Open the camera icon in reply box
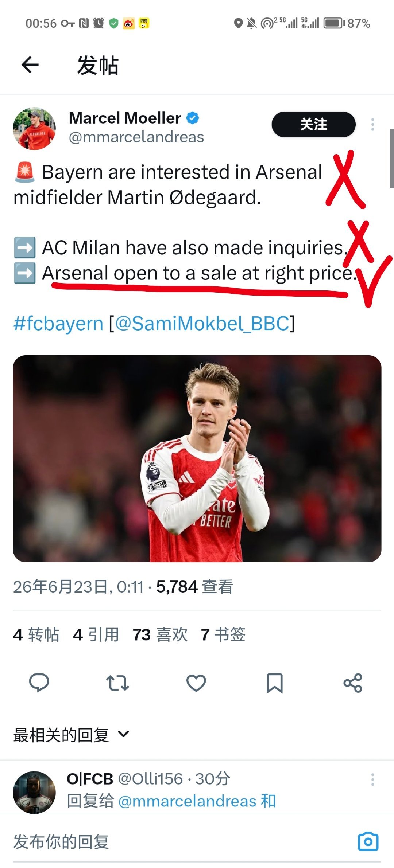Viewport: 394px width, 868px height. click(x=368, y=841)
